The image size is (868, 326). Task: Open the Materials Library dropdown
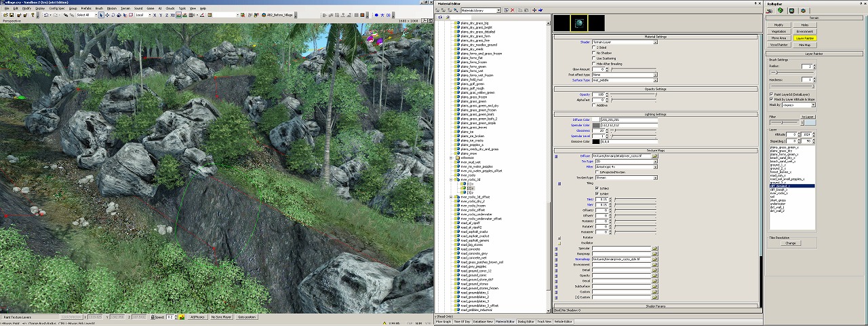click(x=498, y=10)
